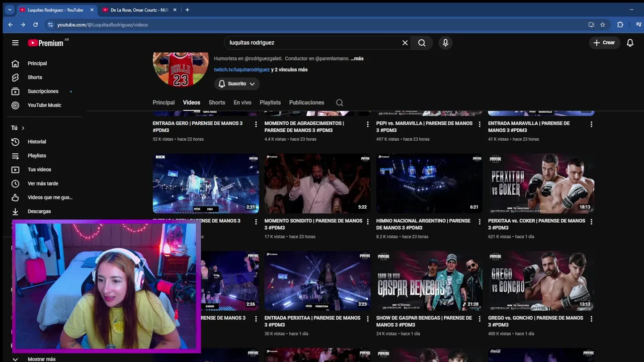Select the channel Videos tab
644x362 pixels.
[192, 103]
